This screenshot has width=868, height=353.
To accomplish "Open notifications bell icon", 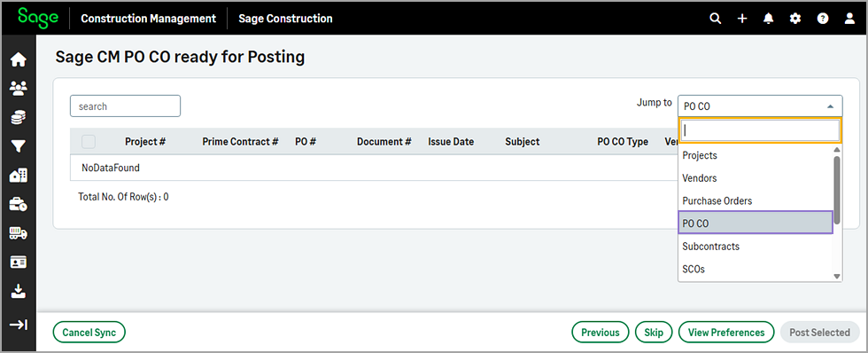I will coord(769,19).
